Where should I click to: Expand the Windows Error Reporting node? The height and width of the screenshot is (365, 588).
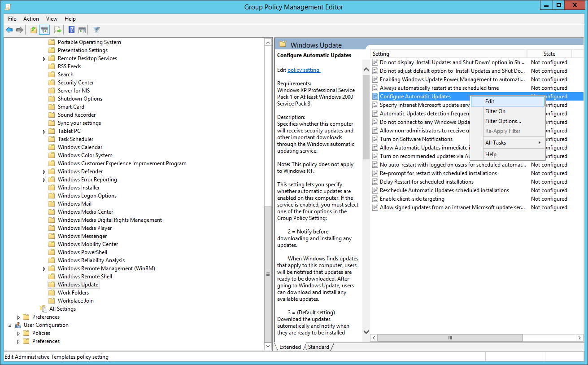44,180
